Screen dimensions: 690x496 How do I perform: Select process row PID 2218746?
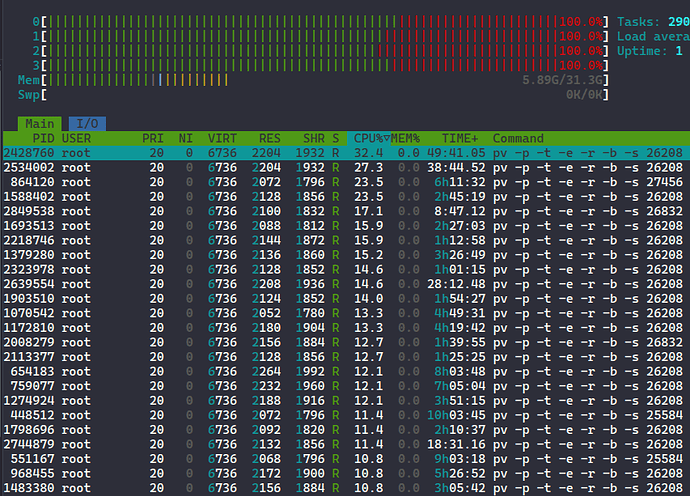coord(346,240)
